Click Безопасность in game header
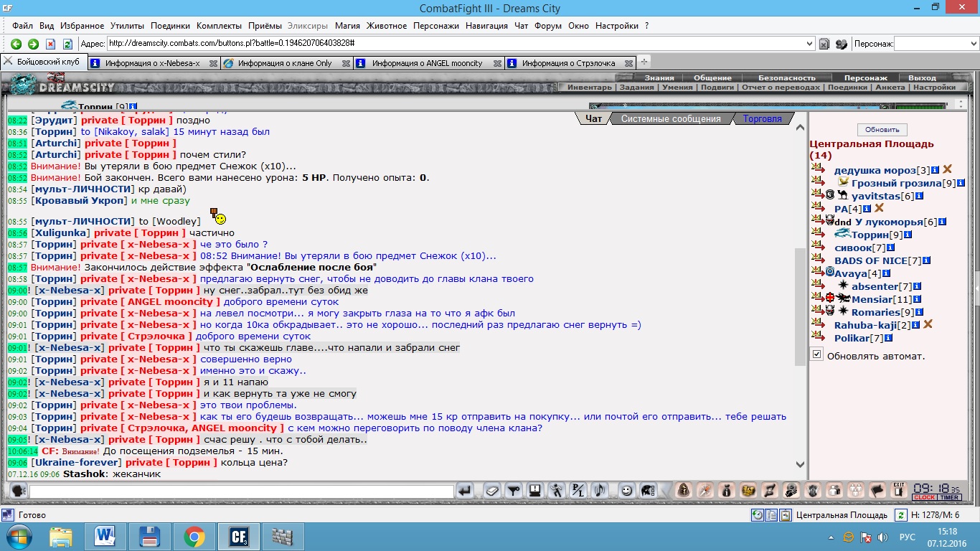 click(787, 77)
